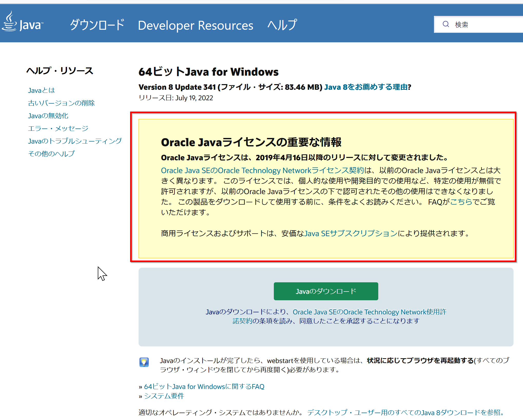Image resolution: width=523 pixels, height=420 pixels.
Task: Open the Javaの無効化 sidebar link
Action: tap(48, 116)
